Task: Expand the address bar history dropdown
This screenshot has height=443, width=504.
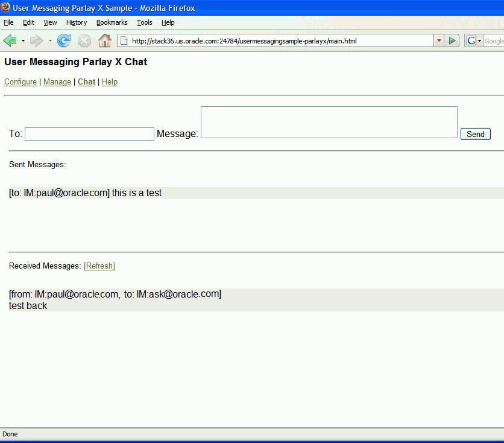Action: click(x=439, y=41)
